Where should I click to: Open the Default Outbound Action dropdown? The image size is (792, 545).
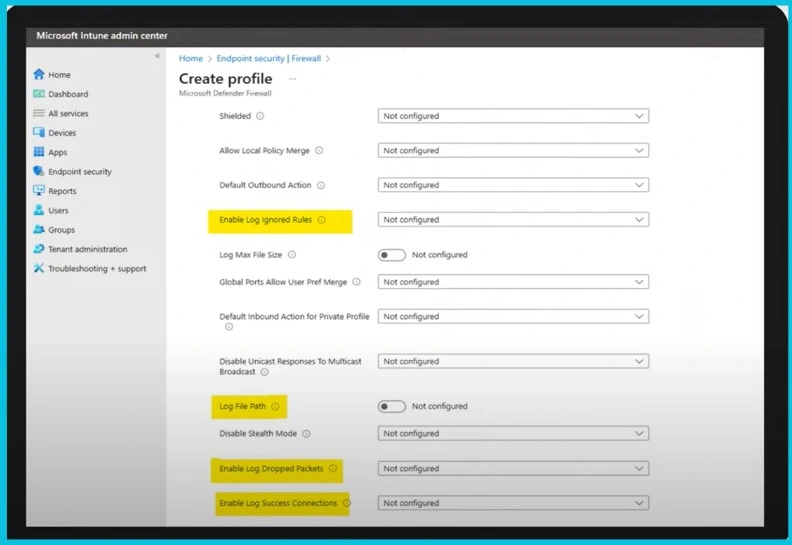(x=513, y=185)
